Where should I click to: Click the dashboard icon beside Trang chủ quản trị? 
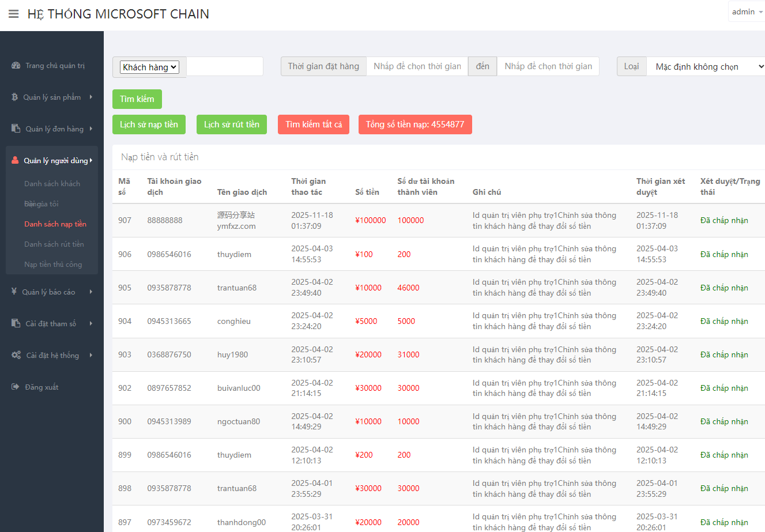pos(16,66)
